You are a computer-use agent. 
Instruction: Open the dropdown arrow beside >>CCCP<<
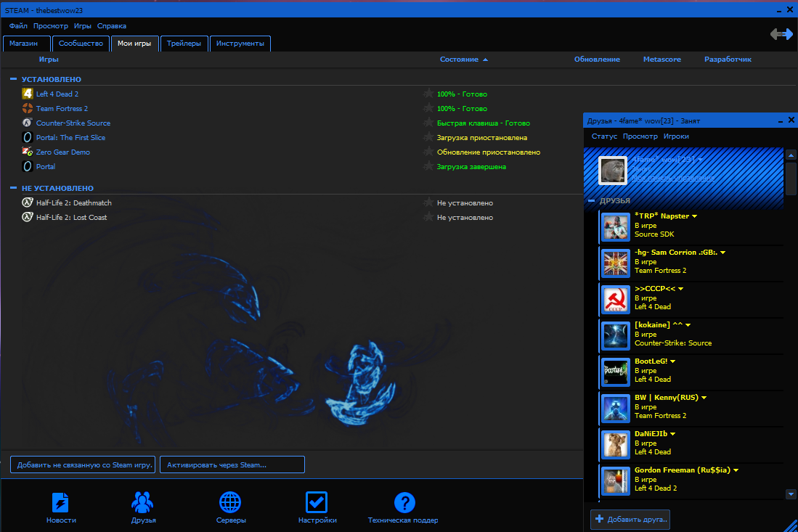click(x=681, y=289)
